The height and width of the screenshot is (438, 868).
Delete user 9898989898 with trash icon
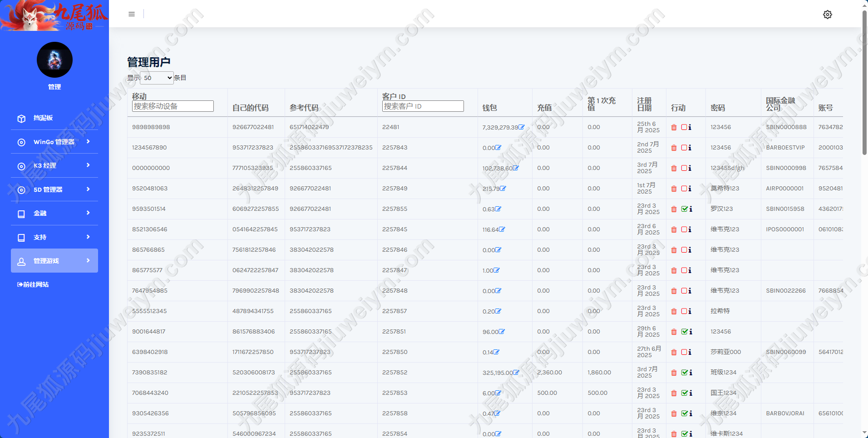[674, 127]
